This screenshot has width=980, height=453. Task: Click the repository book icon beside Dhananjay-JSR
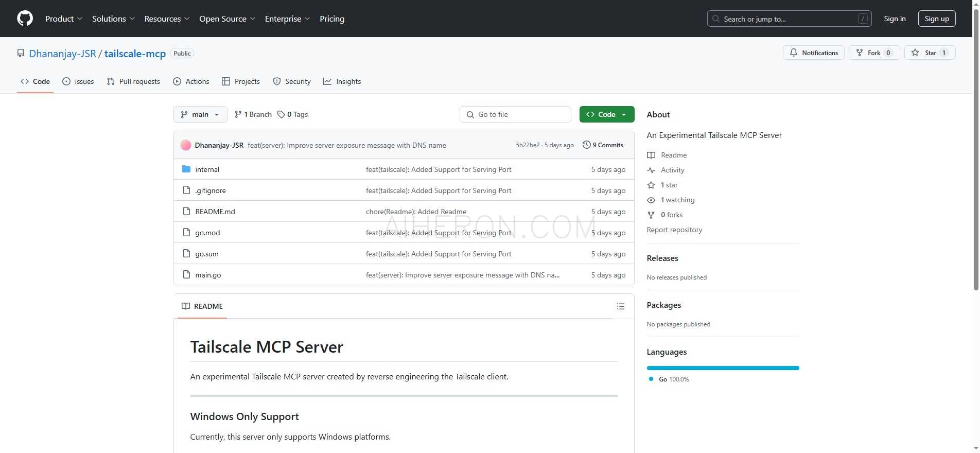coord(21,53)
